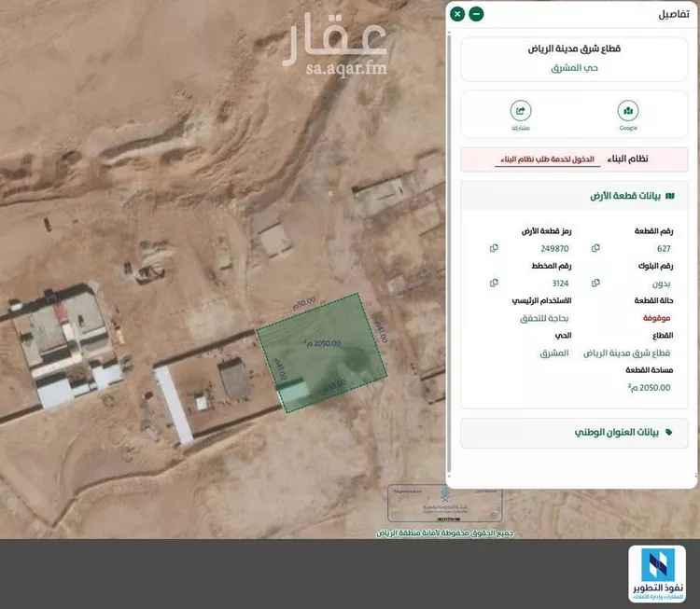Select the main use value بحاجة للتحقق
This screenshot has width=700, height=609.
coord(544,318)
